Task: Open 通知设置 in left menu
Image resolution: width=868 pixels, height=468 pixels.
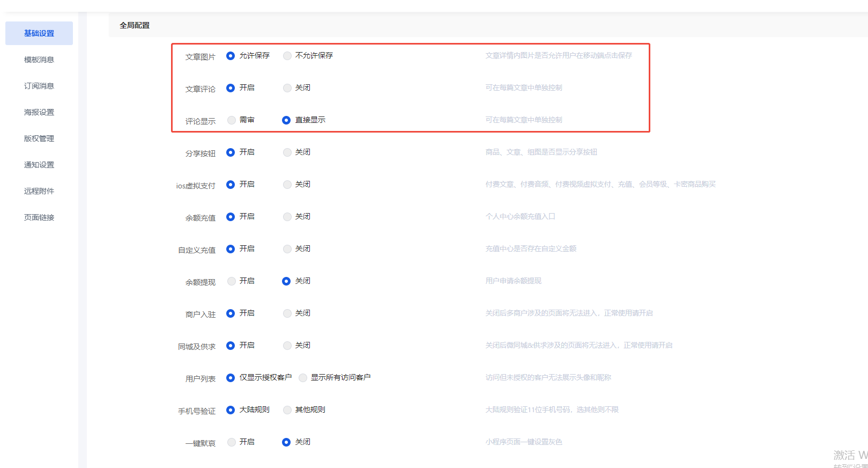Action: click(39, 165)
